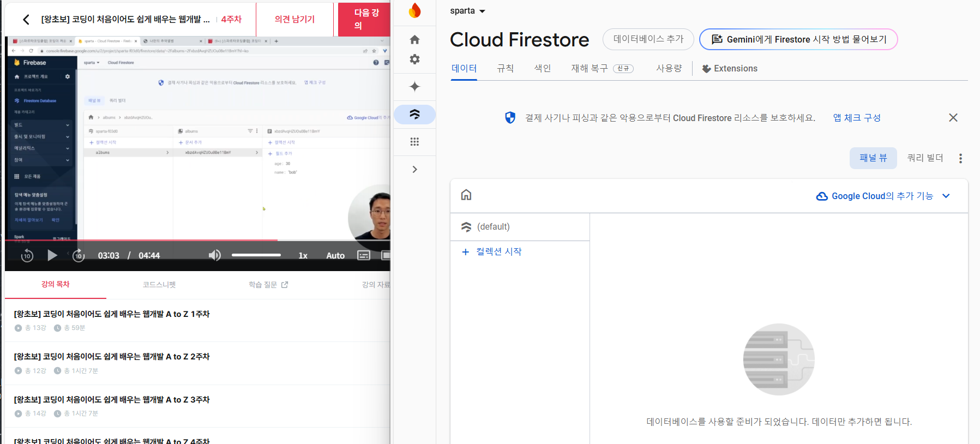Ask Gemini how to start Firestore
Image resolution: width=980 pixels, height=444 pixels.
[x=798, y=39]
